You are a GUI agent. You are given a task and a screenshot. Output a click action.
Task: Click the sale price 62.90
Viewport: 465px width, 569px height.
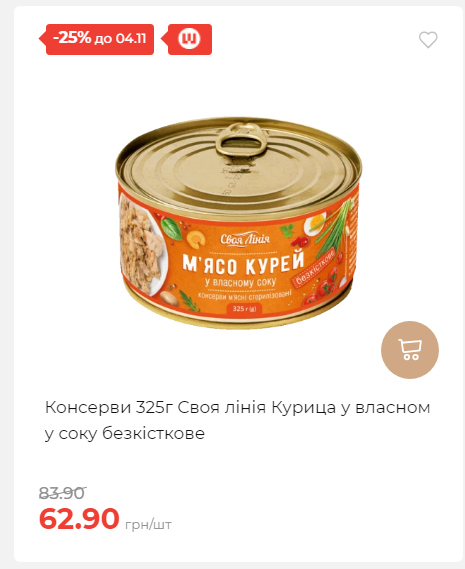pos(79,519)
